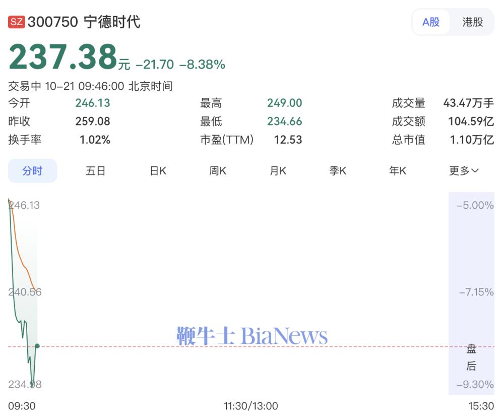This screenshot has width=504, height=420.
Task: Open the 年K chart tab
Action: (398, 170)
